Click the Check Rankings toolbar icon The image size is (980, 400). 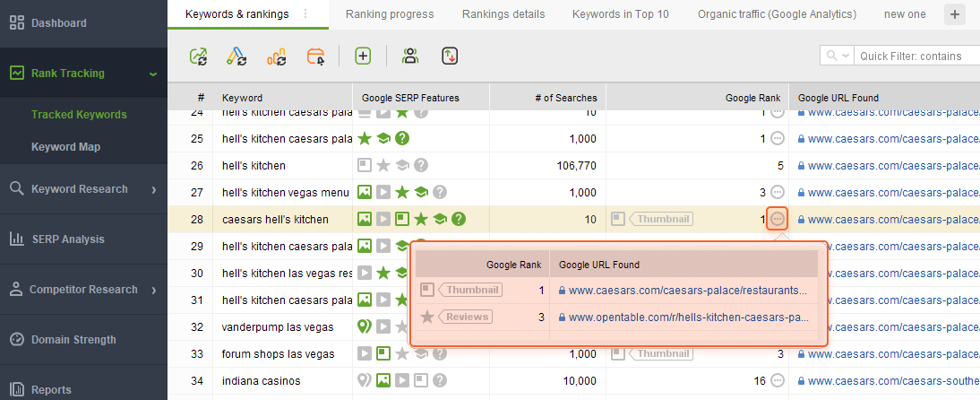pyautogui.click(x=199, y=57)
